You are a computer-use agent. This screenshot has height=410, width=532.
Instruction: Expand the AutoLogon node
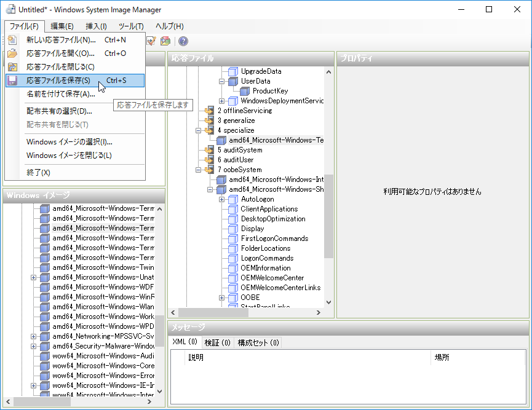[x=221, y=199]
